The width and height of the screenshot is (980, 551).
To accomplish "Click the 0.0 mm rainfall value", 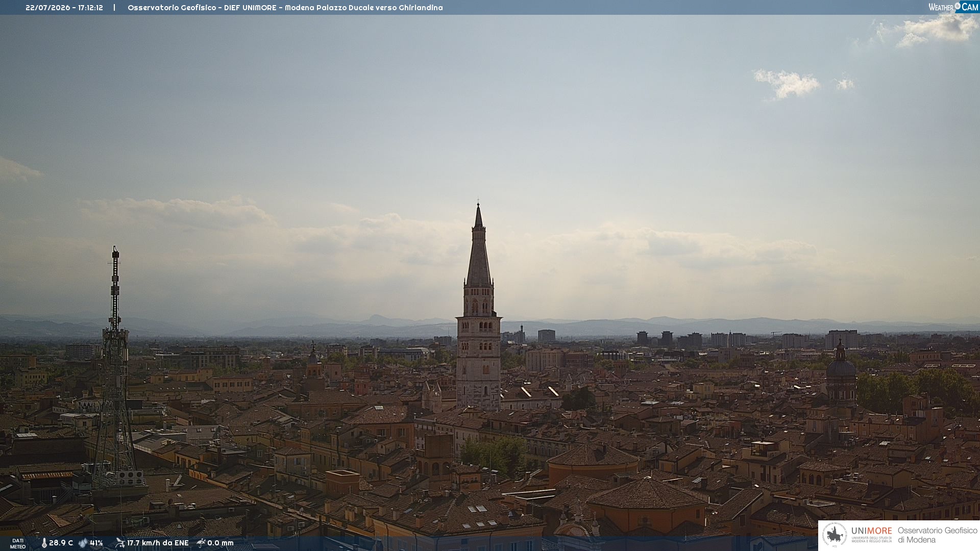I will pos(220,543).
